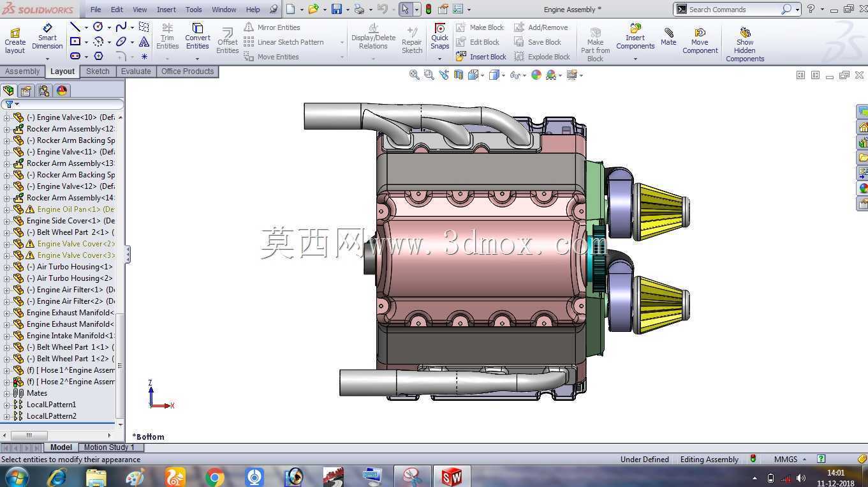Click the Add/Remove block command
This screenshot has height=487, width=868.
pos(541,27)
